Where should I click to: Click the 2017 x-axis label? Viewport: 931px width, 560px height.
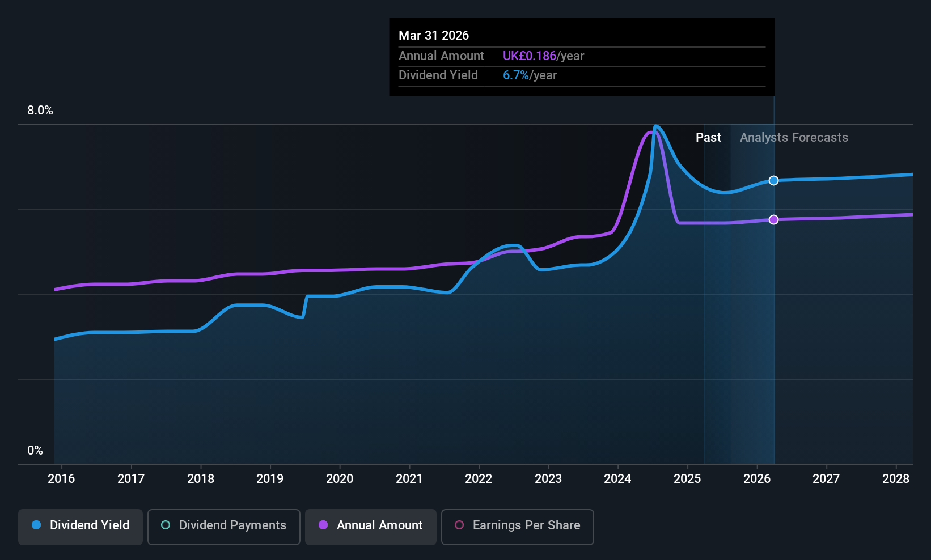[x=131, y=479]
